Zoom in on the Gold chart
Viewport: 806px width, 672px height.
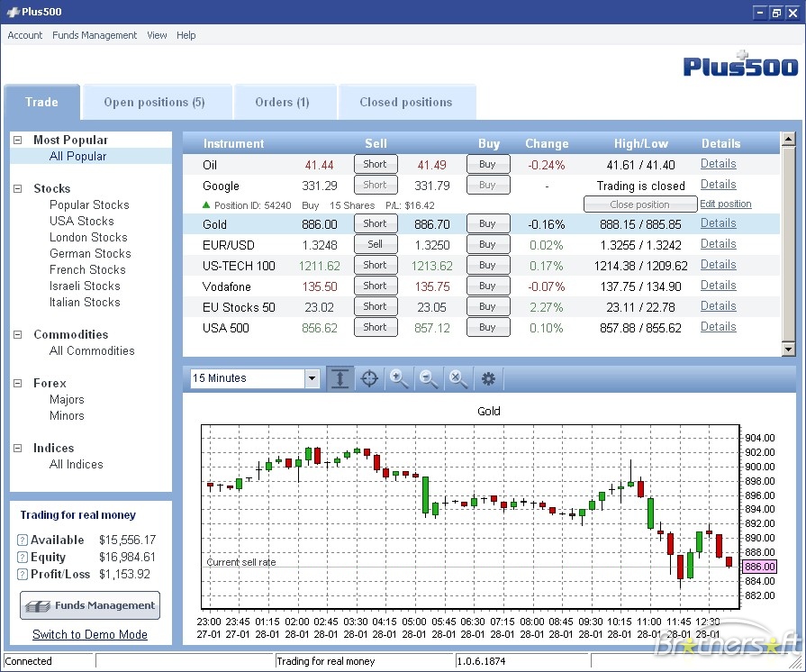click(x=399, y=378)
